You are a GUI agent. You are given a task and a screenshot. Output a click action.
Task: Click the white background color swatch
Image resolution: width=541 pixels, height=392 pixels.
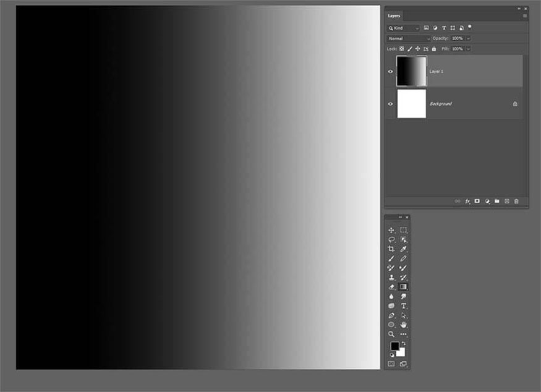tap(402, 354)
